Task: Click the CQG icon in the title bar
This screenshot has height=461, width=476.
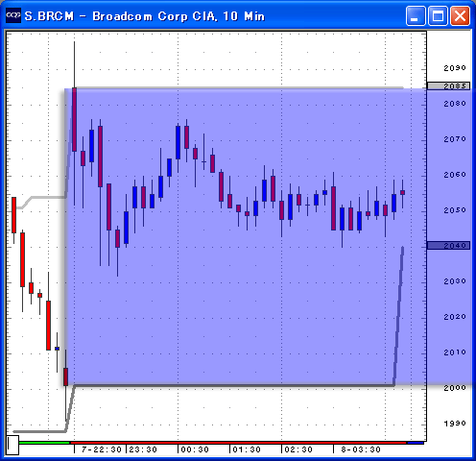Action: 13,15
